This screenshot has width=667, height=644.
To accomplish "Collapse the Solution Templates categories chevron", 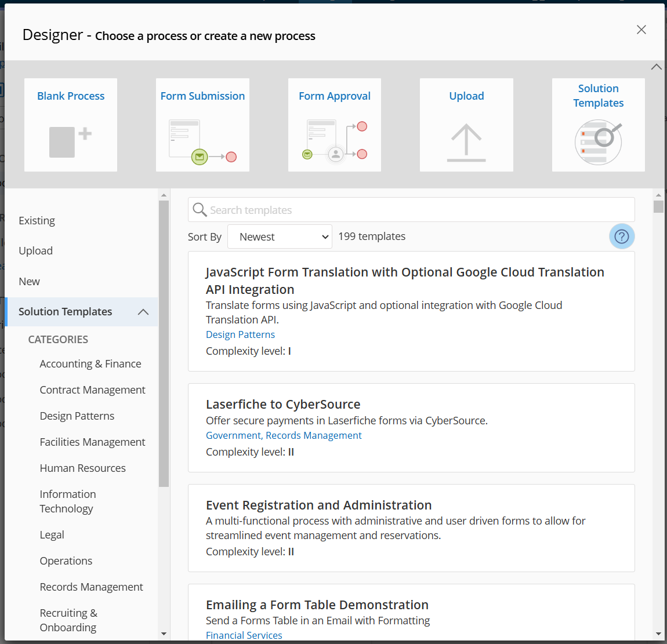I will (x=143, y=312).
